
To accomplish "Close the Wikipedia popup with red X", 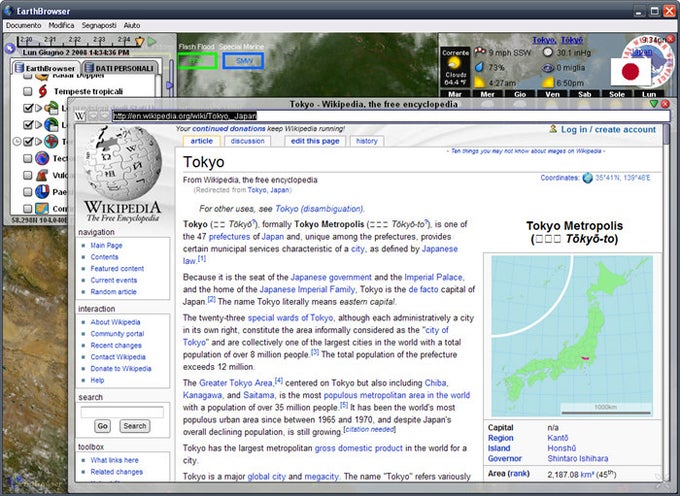I will pyautogui.click(x=665, y=104).
